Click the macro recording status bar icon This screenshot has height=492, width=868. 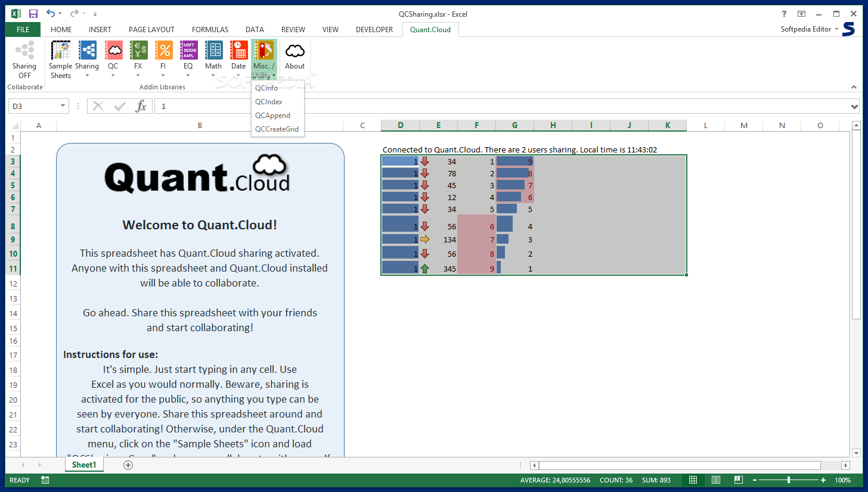(x=45, y=480)
